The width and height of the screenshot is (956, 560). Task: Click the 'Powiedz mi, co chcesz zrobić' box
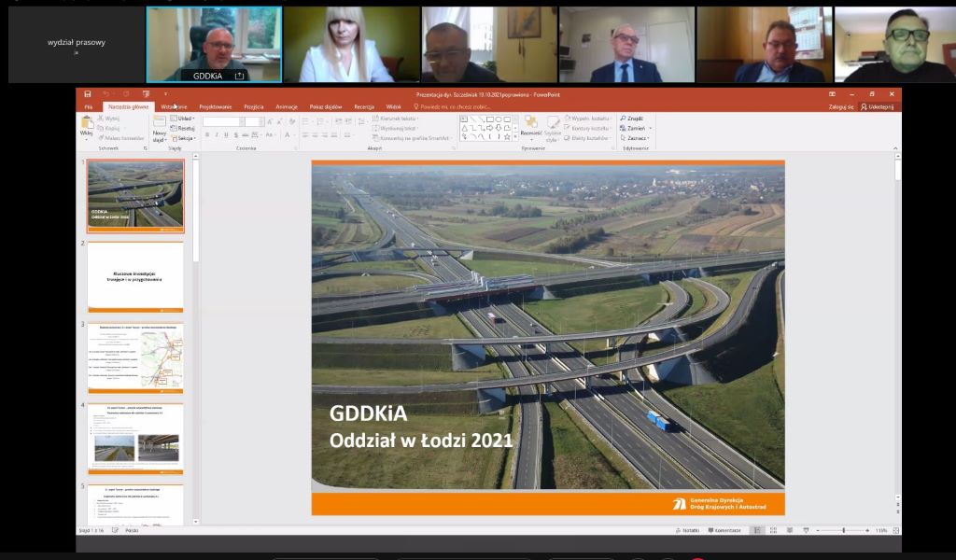pos(452,106)
